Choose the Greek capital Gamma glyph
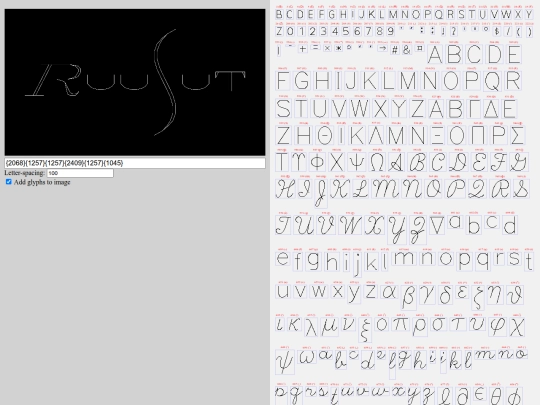Screen dimensions: 540x405 tap(474, 108)
